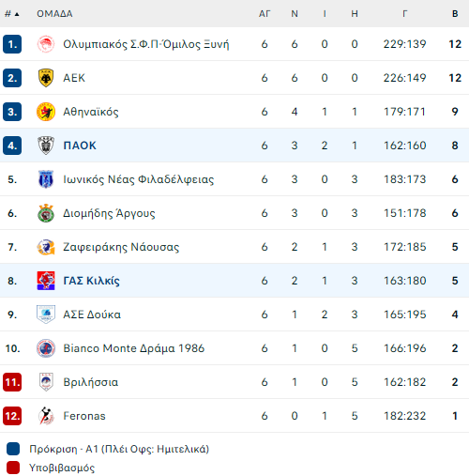Image resolution: width=469 pixels, height=476 pixels.
Task: Sort table by the # position column
Action: 12,14
